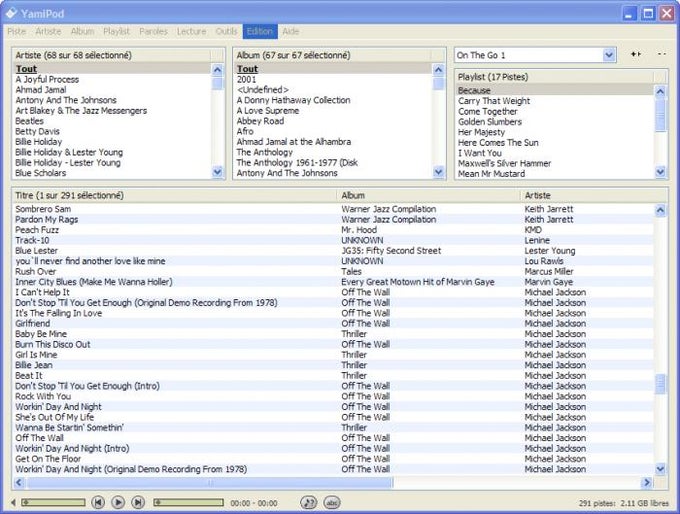Open the Lecture menu
The height and width of the screenshot is (514, 680).
tap(191, 31)
